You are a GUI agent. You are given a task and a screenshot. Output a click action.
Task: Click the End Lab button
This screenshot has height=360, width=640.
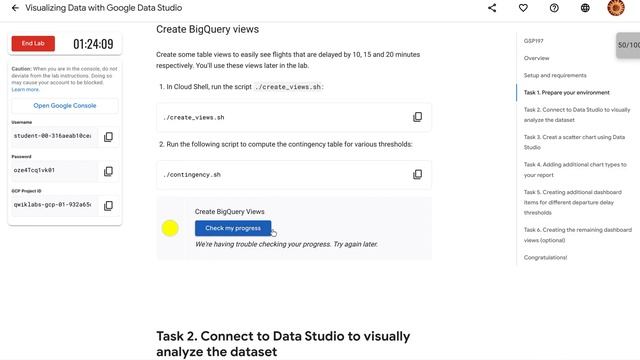(x=33, y=44)
